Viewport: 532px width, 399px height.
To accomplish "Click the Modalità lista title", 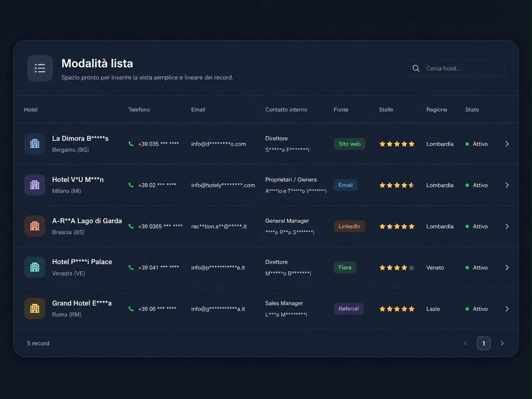I will 97,63.
